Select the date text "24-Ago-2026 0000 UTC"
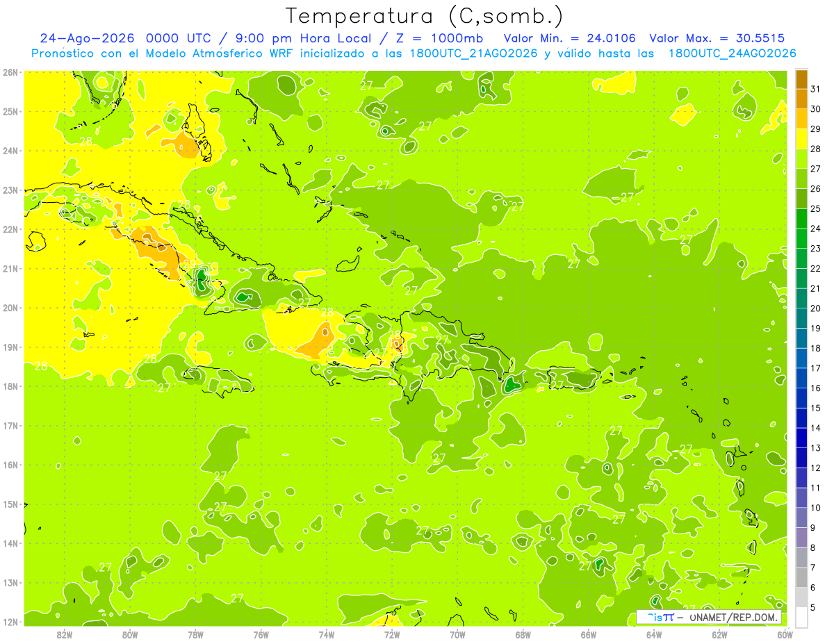834x644 pixels. pyautogui.click(x=126, y=38)
